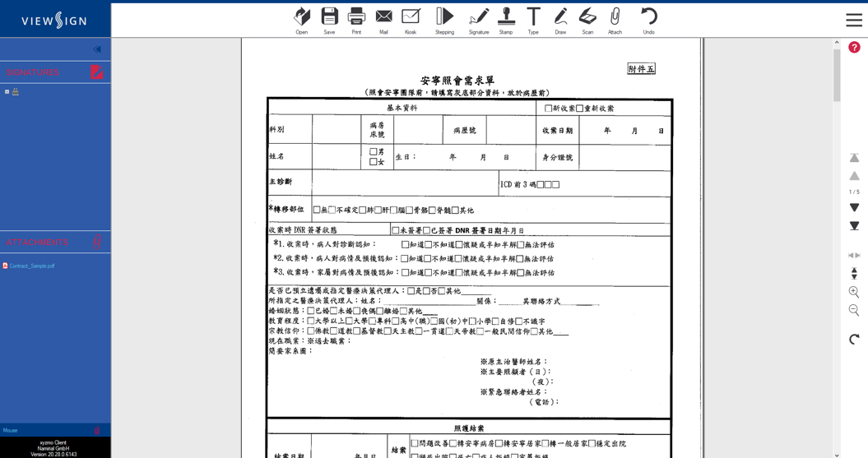Screen dimensions: 868x458
Task: Open a document with the Open tool
Action: pos(302,21)
